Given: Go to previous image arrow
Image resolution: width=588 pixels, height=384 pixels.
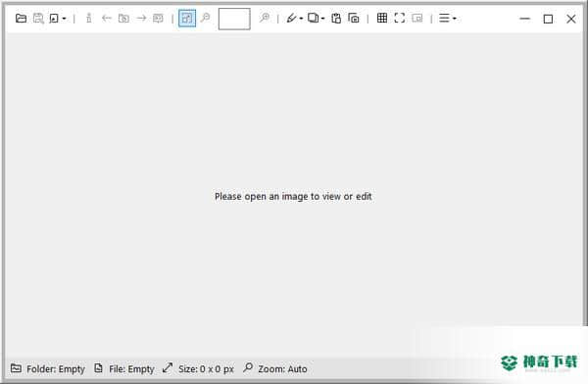Looking at the screenshot, I should pos(107,18).
